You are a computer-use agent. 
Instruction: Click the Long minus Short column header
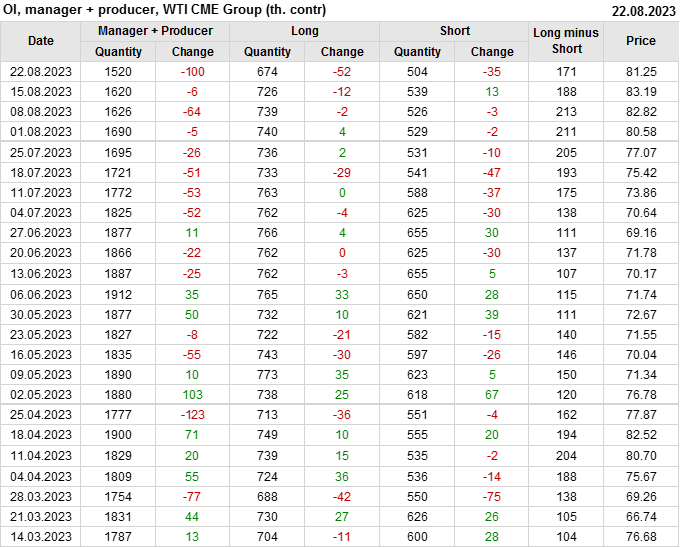[566, 41]
